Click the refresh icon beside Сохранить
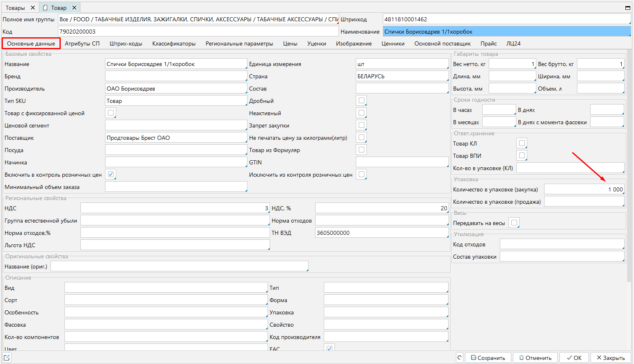 pos(460,357)
